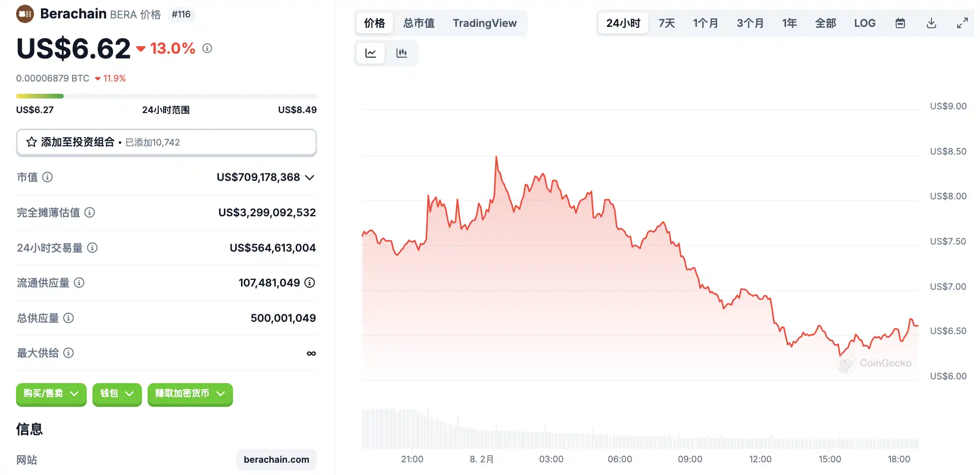Open the 购买/售卖 dropdown

[x=51, y=393]
